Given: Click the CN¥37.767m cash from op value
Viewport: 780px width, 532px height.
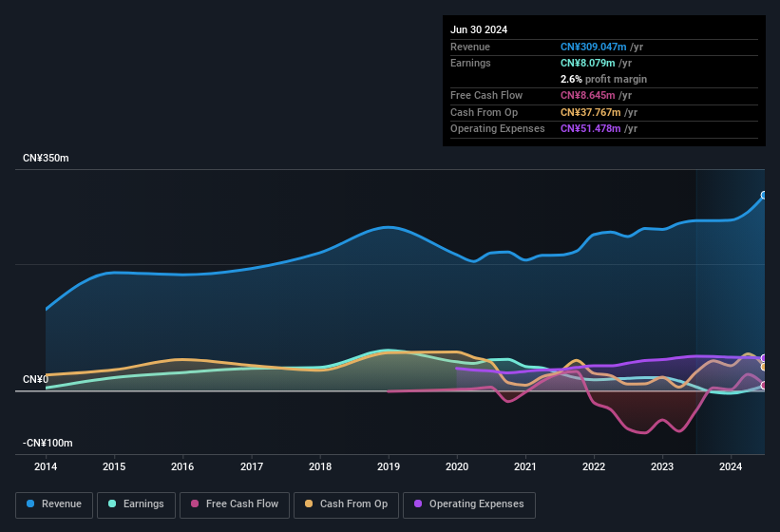Looking at the screenshot, I should click(x=591, y=112).
